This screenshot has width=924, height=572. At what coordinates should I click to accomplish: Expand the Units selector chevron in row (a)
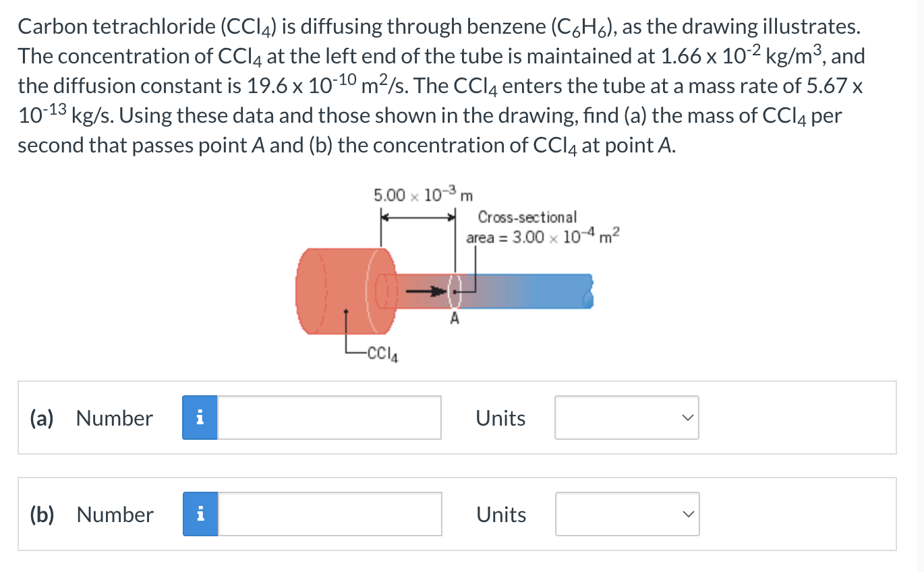click(x=687, y=418)
